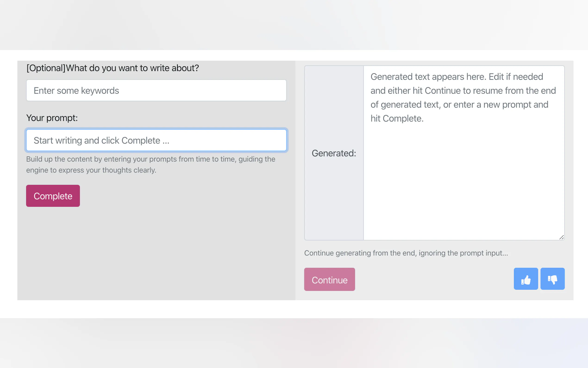The height and width of the screenshot is (368, 588).
Task: Click the 'Your prompt:' label
Action: [x=52, y=118]
